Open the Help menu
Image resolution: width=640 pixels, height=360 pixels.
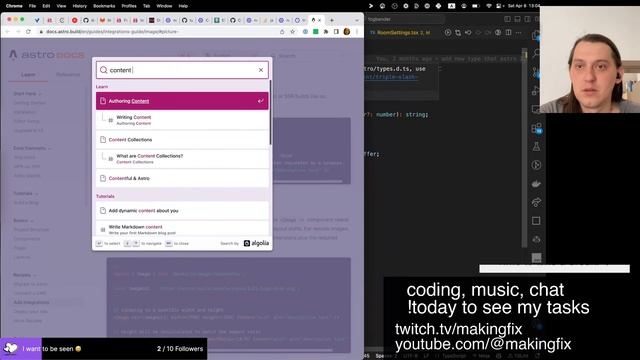point(183,6)
